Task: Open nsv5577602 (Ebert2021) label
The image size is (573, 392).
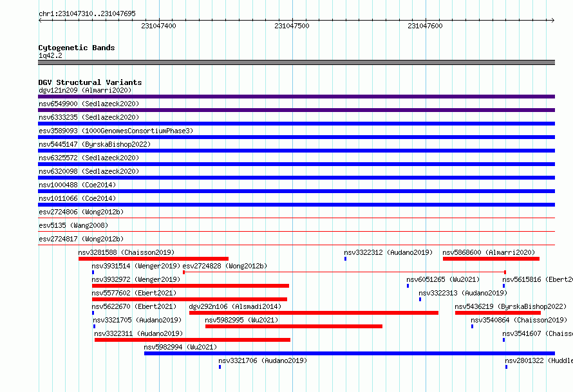Action: point(134,293)
